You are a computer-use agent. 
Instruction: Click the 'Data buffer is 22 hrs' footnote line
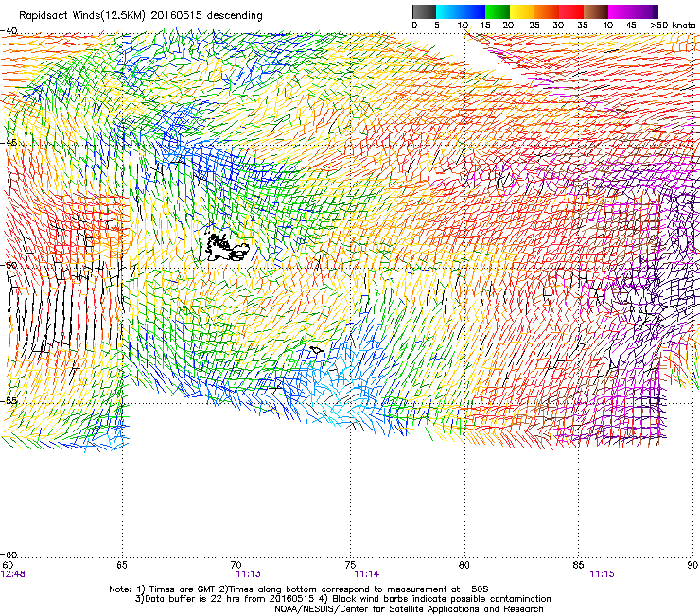pos(342,599)
